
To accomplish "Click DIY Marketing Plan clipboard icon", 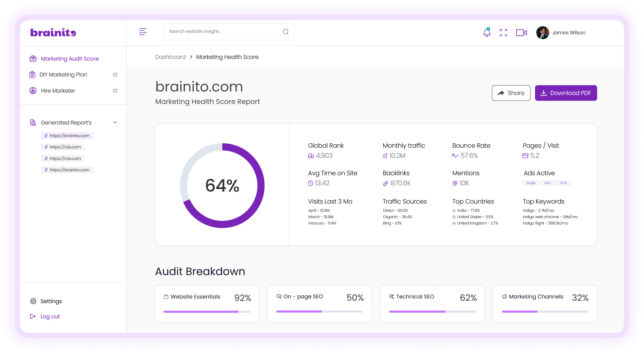I will (32, 74).
